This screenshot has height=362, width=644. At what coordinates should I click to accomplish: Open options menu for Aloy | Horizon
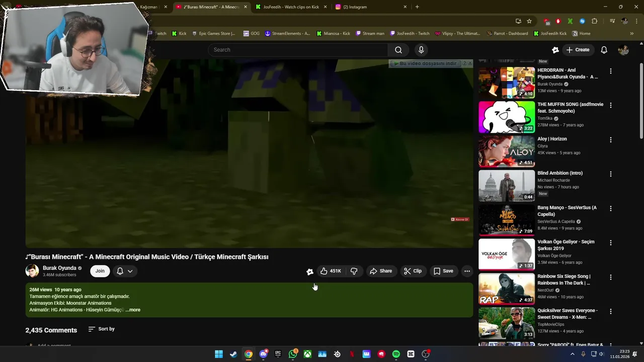611,140
